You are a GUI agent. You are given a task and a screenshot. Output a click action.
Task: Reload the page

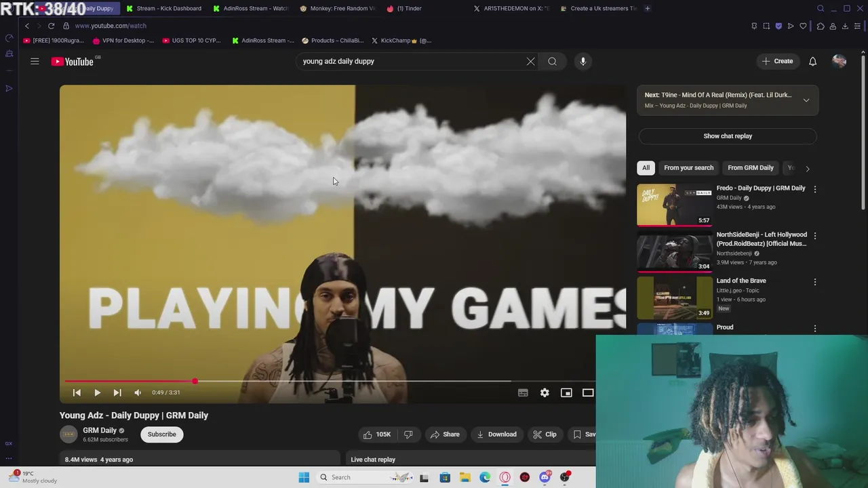coord(51,26)
